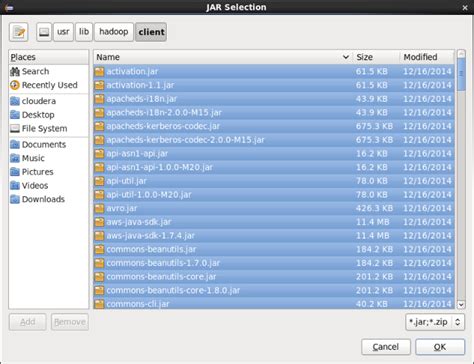Open the *.jar;*.zip file filter dropdown
474x364 pixels.
435,322
